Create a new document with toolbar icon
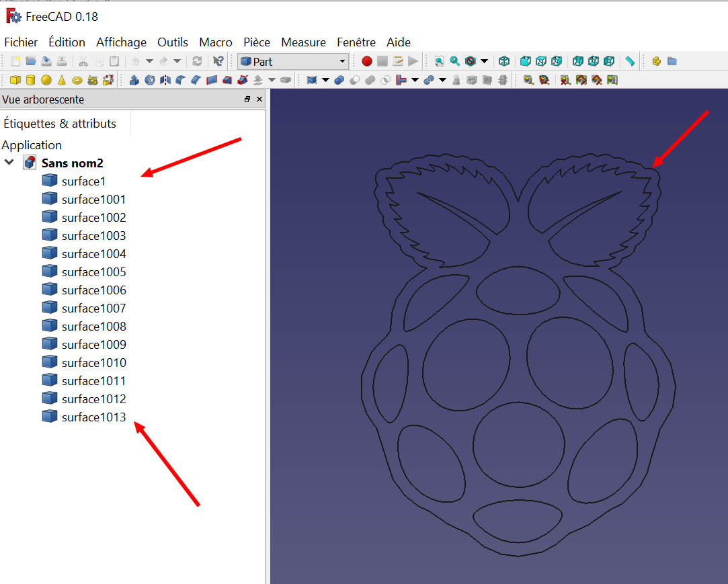 pos(15,61)
